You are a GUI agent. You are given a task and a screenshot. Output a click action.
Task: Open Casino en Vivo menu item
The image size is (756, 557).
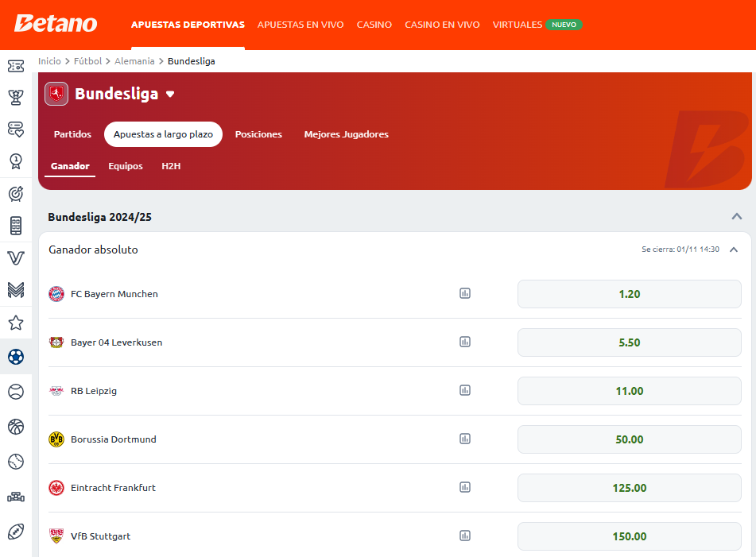[442, 25]
